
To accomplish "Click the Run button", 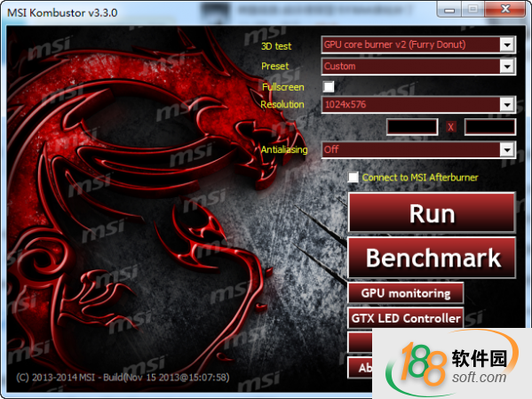I will coord(432,212).
